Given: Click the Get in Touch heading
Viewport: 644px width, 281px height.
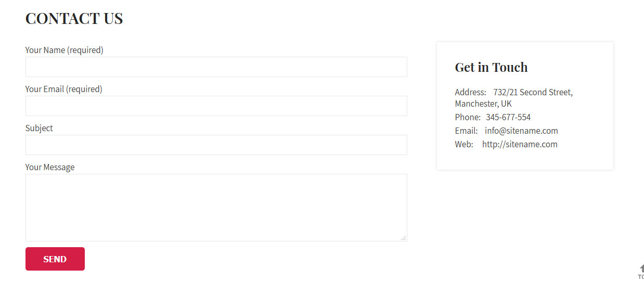Looking at the screenshot, I should [x=491, y=67].
